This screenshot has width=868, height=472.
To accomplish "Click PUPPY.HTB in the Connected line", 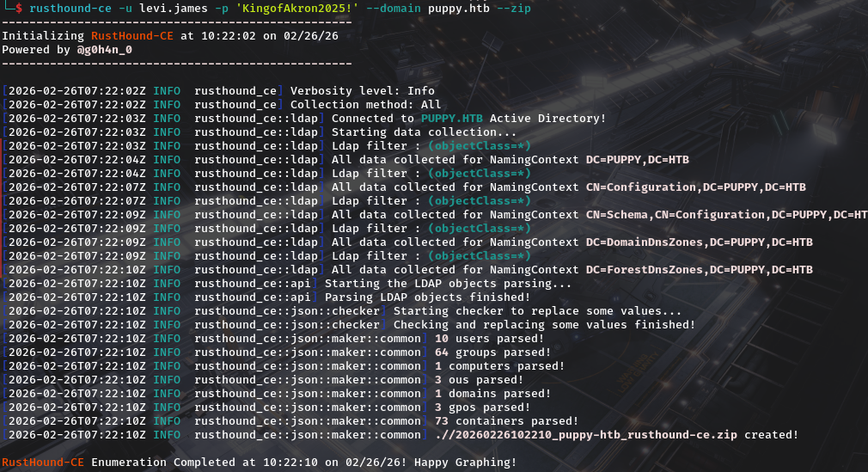I will pos(452,118).
